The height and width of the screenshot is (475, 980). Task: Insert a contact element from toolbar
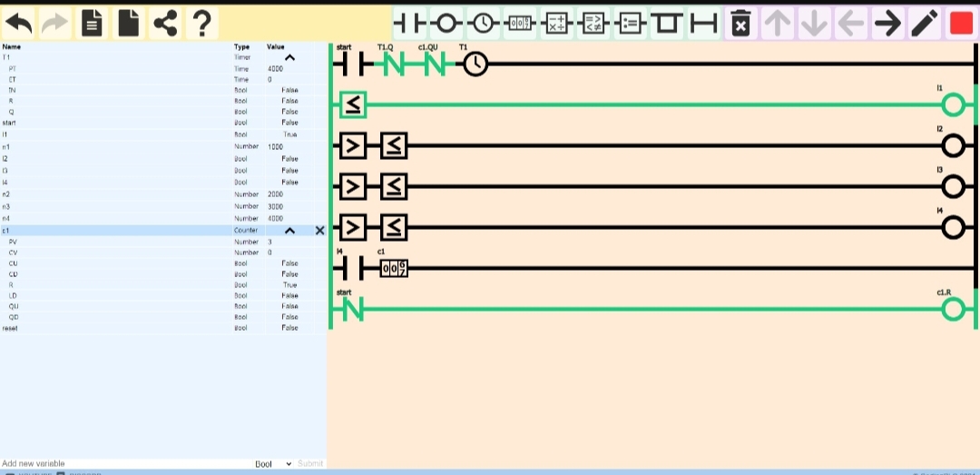(x=408, y=24)
